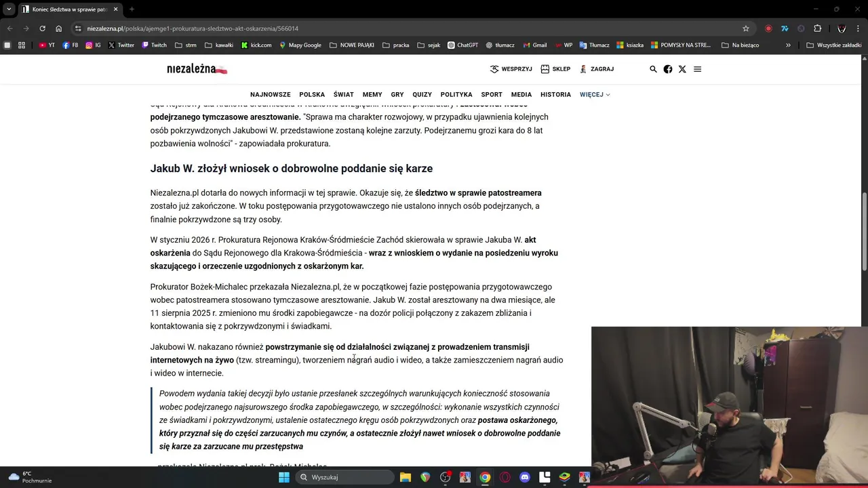Go back to previous page

pos(9,28)
